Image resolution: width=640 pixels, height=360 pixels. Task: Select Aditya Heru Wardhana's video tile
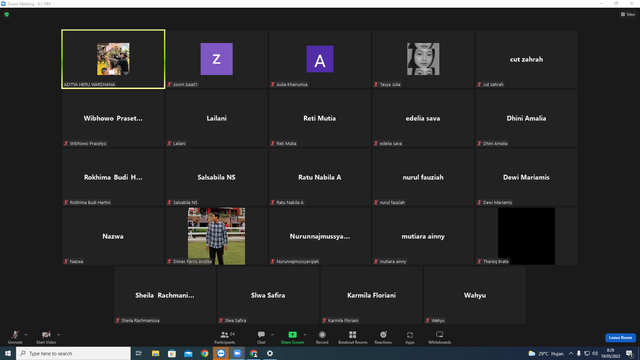pos(113,59)
